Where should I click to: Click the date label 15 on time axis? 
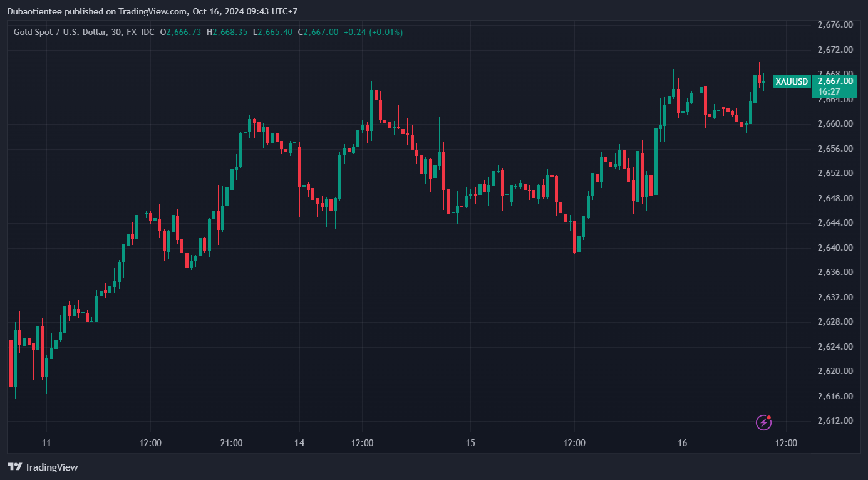pyautogui.click(x=471, y=443)
